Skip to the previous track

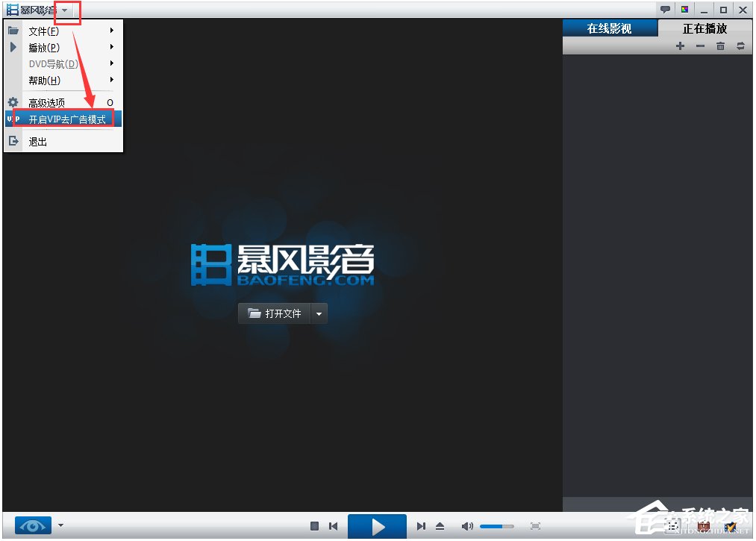[x=333, y=526]
